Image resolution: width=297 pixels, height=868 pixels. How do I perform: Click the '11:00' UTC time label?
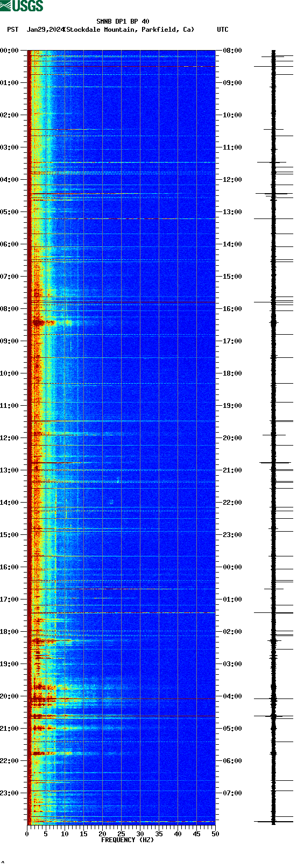click(x=232, y=147)
